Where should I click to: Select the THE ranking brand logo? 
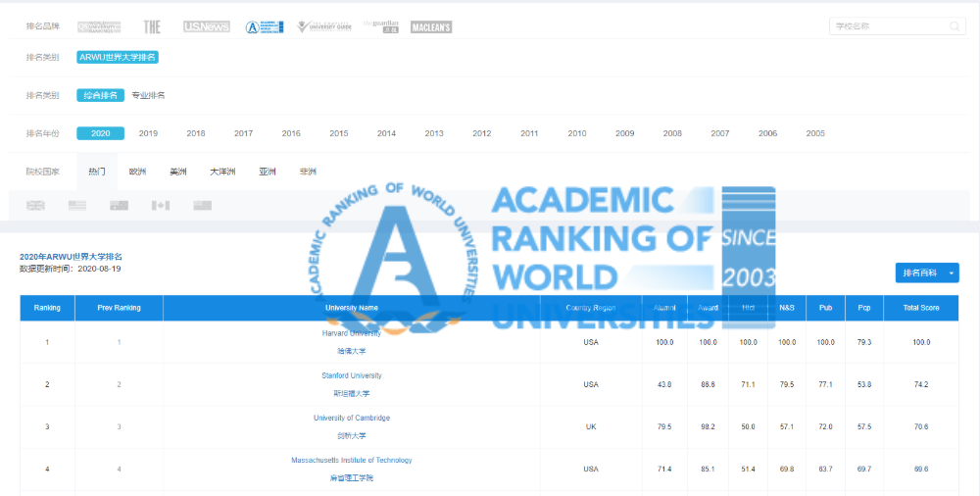[152, 26]
